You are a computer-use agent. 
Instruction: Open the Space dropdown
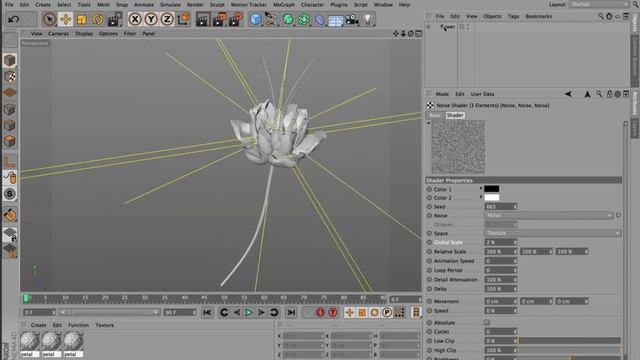point(552,233)
